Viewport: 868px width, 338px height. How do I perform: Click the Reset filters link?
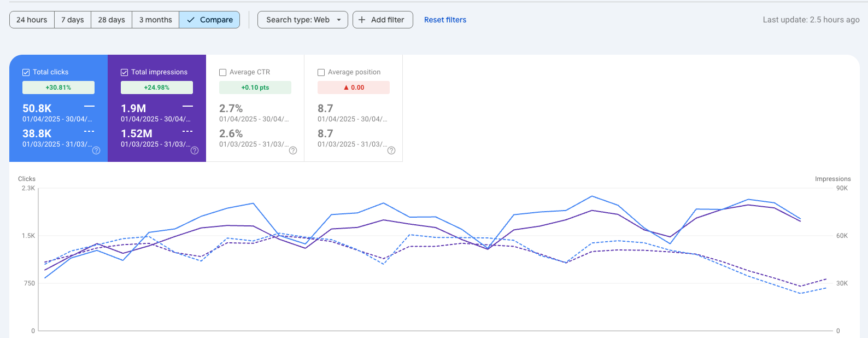point(445,20)
